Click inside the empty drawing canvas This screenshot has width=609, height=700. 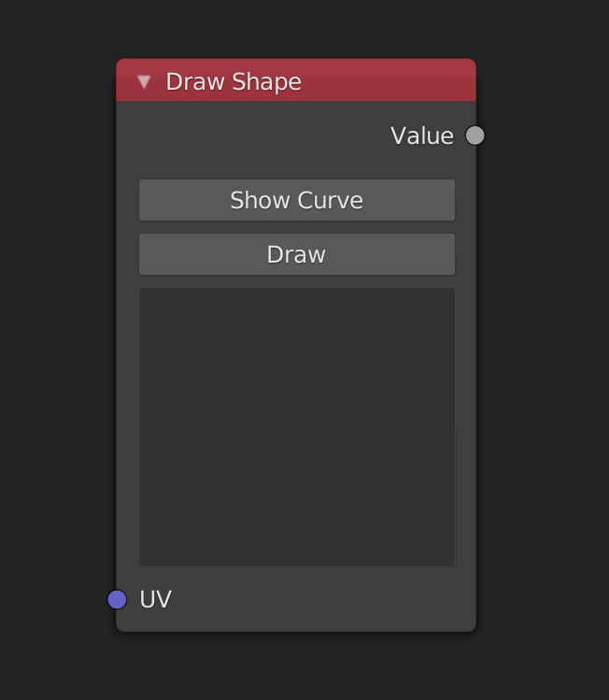click(297, 426)
